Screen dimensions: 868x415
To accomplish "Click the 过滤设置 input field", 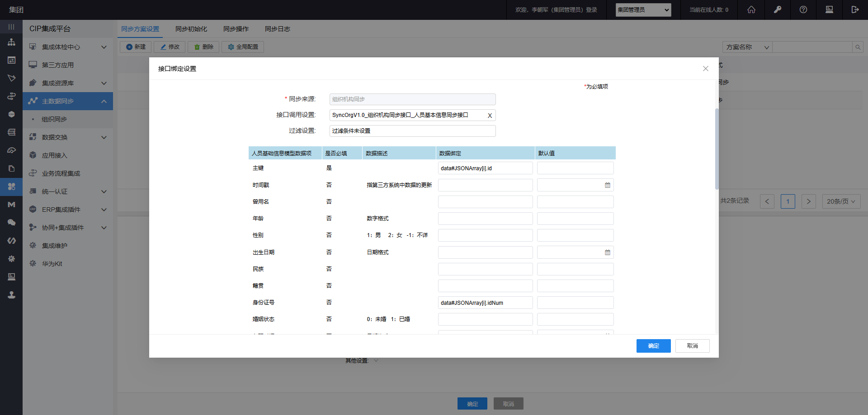I will (x=412, y=131).
